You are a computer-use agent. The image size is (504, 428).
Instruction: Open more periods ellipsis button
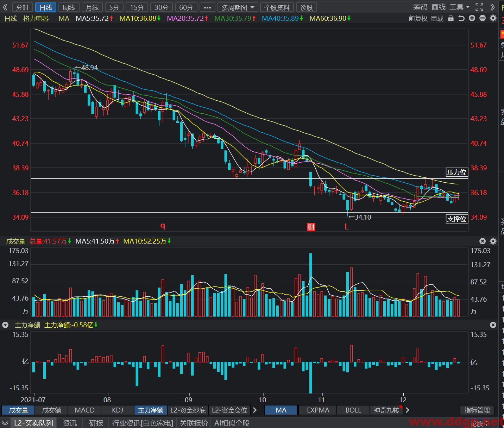(207, 7)
